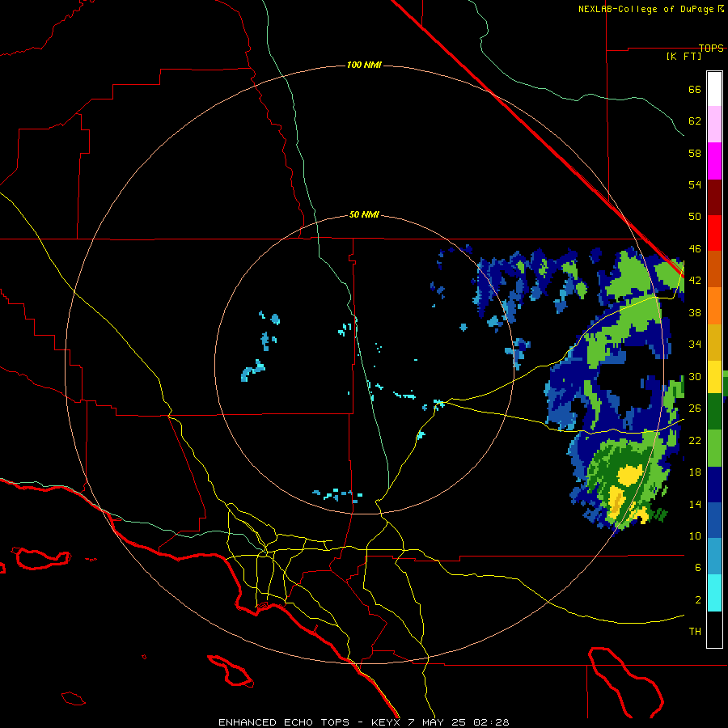Click the "[K FT]" units label
728x728 pixels.
[684, 56]
